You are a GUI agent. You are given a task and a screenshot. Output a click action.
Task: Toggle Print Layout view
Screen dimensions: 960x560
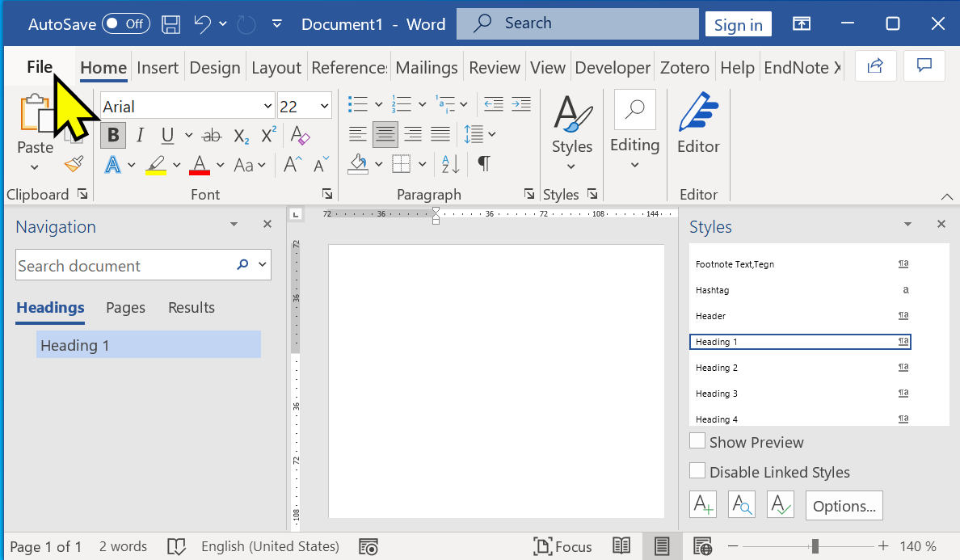click(x=662, y=546)
